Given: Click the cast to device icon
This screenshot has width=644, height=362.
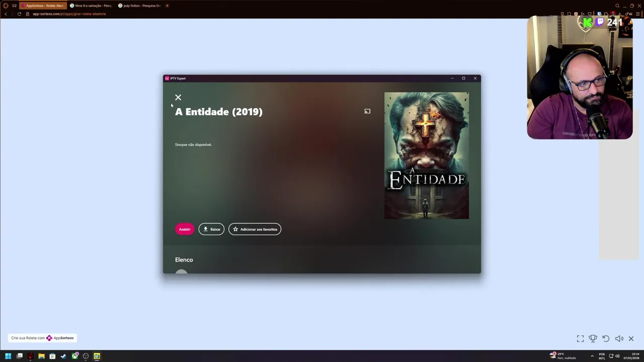Looking at the screenshot, I should click(367, 111).
